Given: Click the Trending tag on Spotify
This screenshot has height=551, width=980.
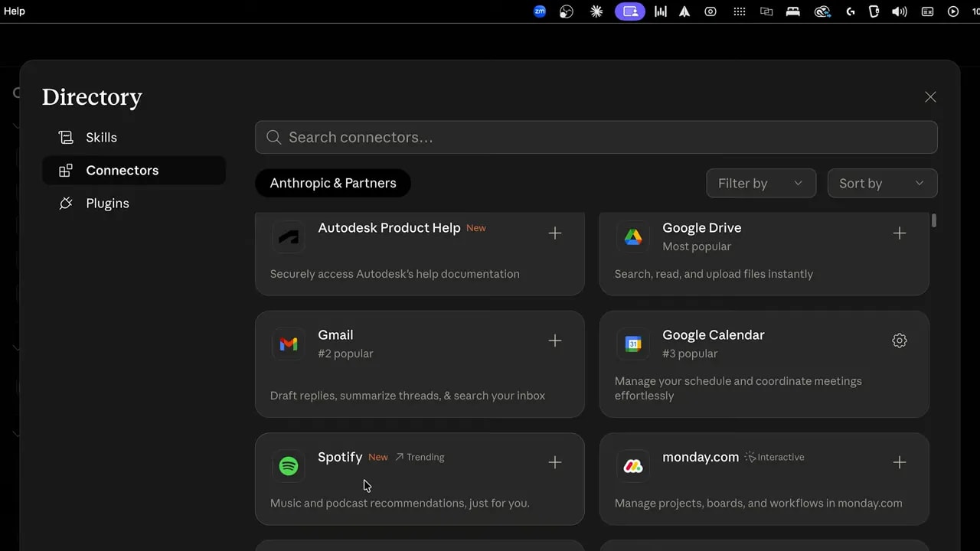Looking at the screenshot, I should [420, 458].
